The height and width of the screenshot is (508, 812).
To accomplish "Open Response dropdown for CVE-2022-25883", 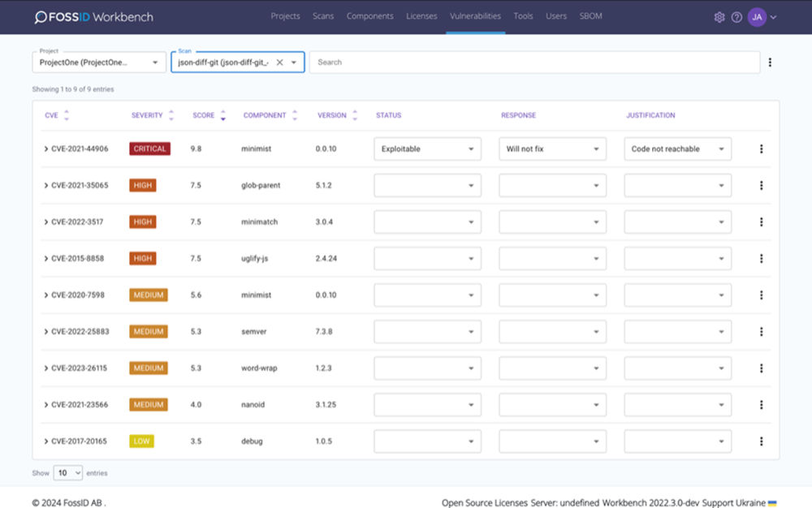I will point(552,332).
